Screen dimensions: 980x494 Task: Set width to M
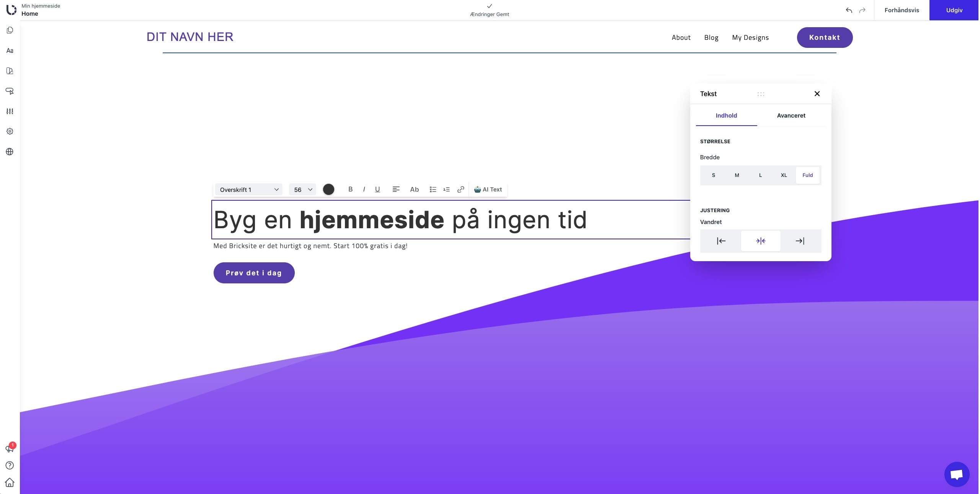point(737,175)
